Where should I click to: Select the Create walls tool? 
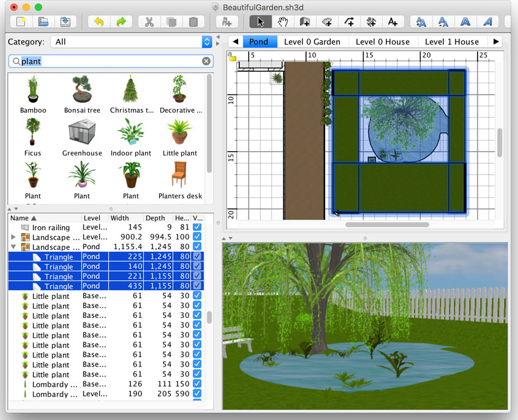[304, 22]
